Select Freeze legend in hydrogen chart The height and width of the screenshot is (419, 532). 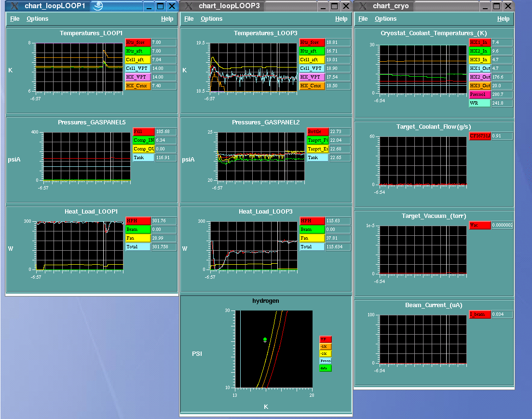pyautogui.click(x=326, y=361)
